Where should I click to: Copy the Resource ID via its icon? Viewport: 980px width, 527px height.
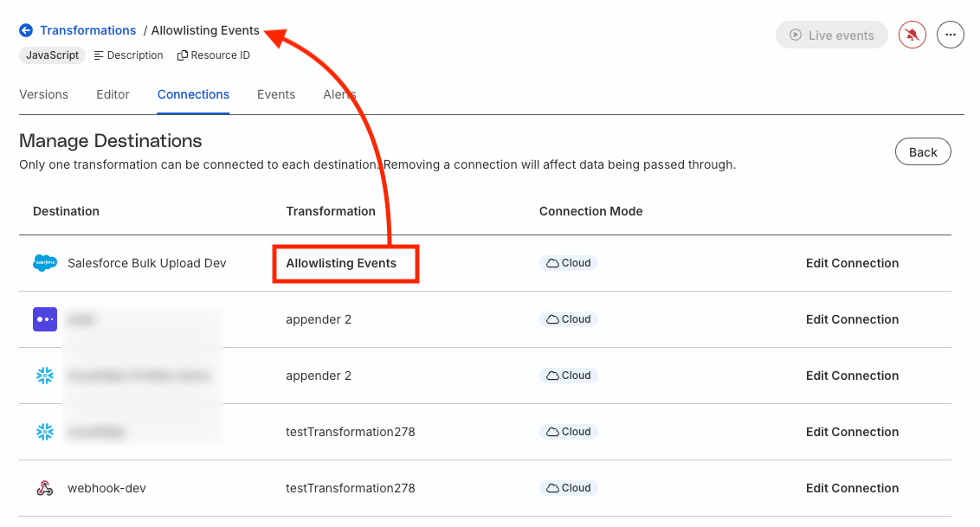(183, 55)
